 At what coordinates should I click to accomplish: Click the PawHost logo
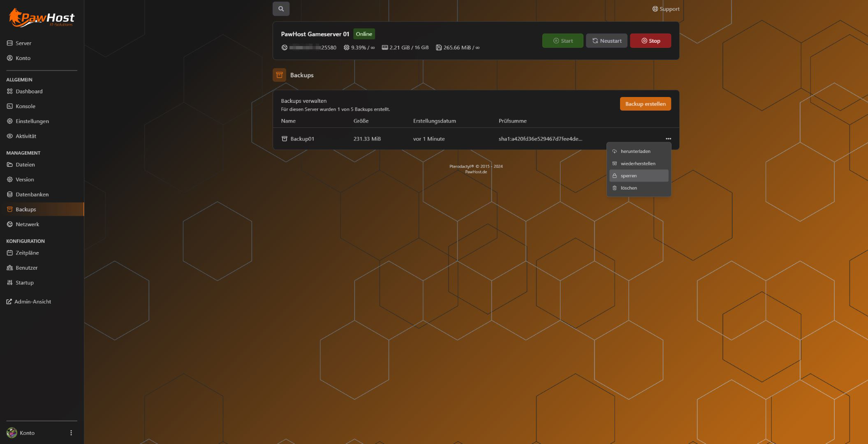point(42,18)
